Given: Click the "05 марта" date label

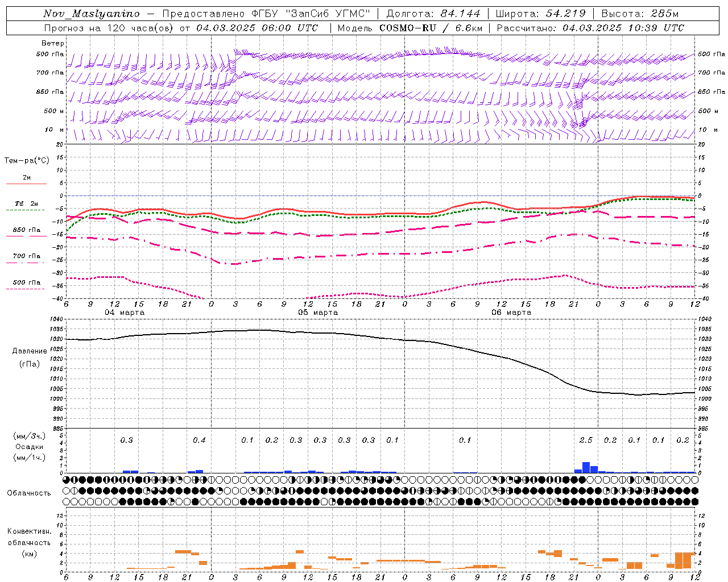Looking at the screenshot, I should coord(318,313).
